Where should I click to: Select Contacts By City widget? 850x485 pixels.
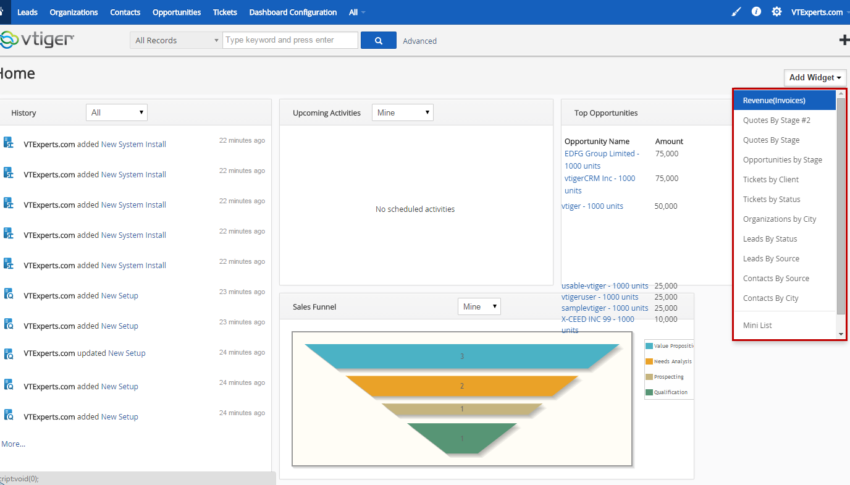coord(770,298)
